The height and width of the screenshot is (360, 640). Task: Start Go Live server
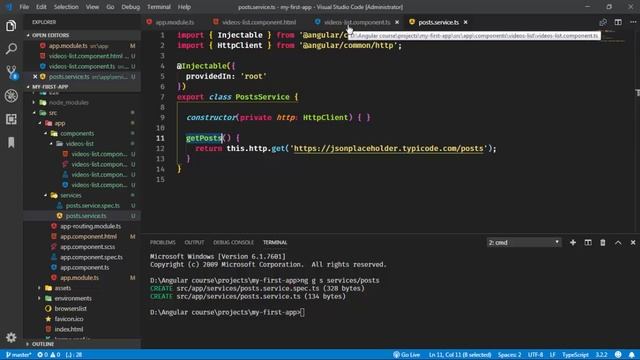tap(407, 355)
